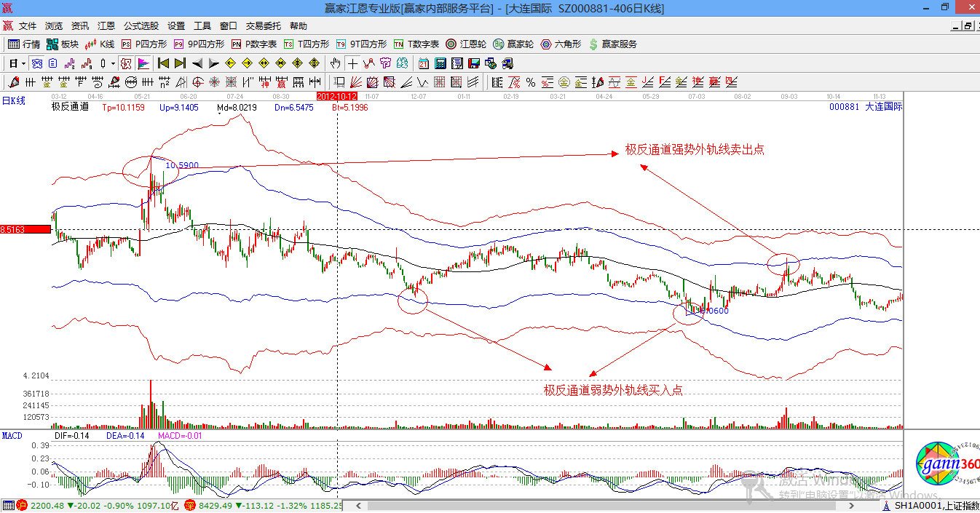This screenshot has width=980, height=513.
Task: Open the calendar date icon
Action: 422,63
